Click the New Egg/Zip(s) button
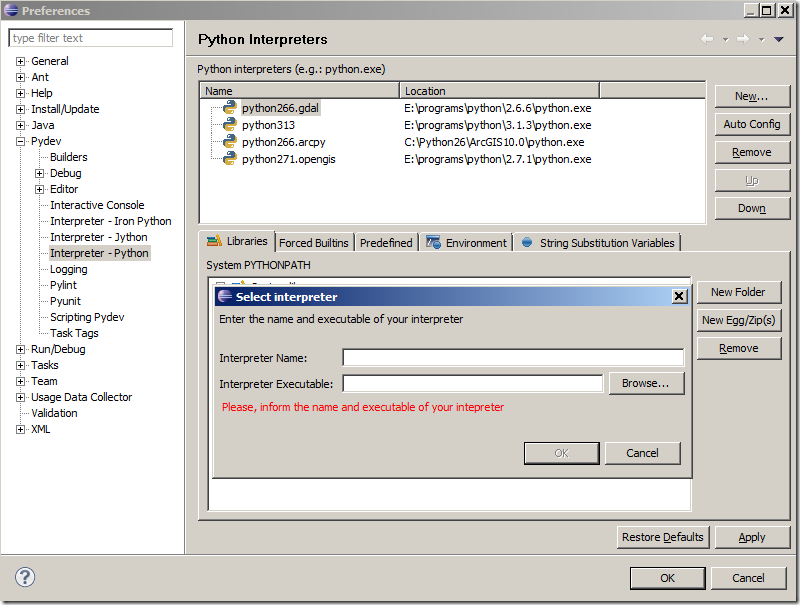 point(738,320)
